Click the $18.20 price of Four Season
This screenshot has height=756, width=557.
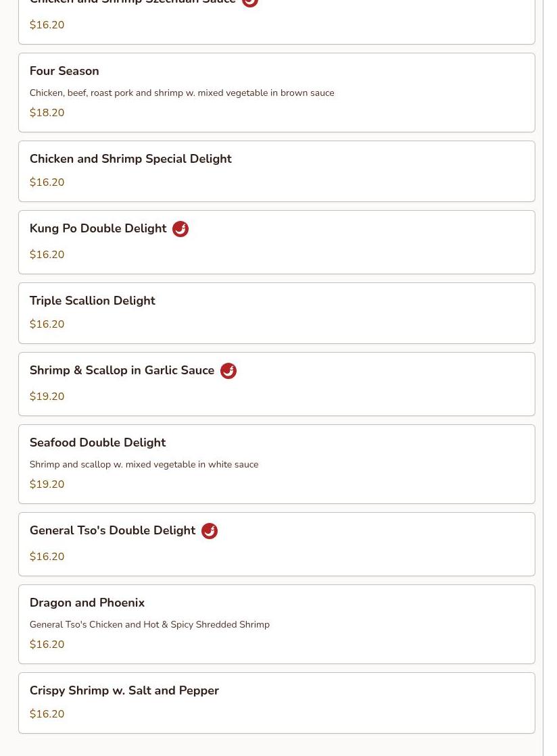point(47,113)
